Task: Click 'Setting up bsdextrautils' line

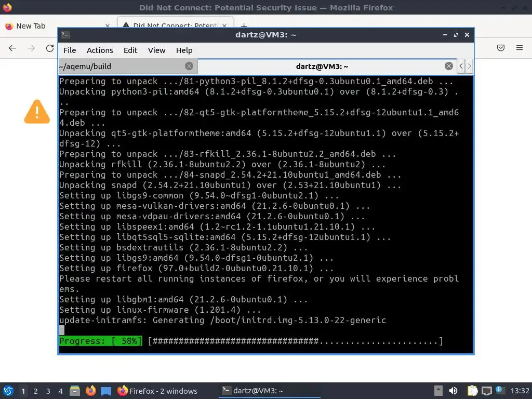Action: coord(183,247)
